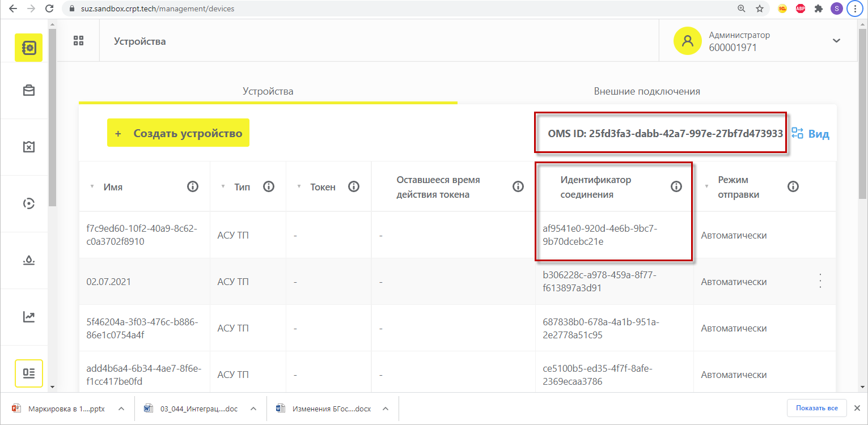
Task: Open the circular target sidebar icon
Action: [x=28, y=204]
